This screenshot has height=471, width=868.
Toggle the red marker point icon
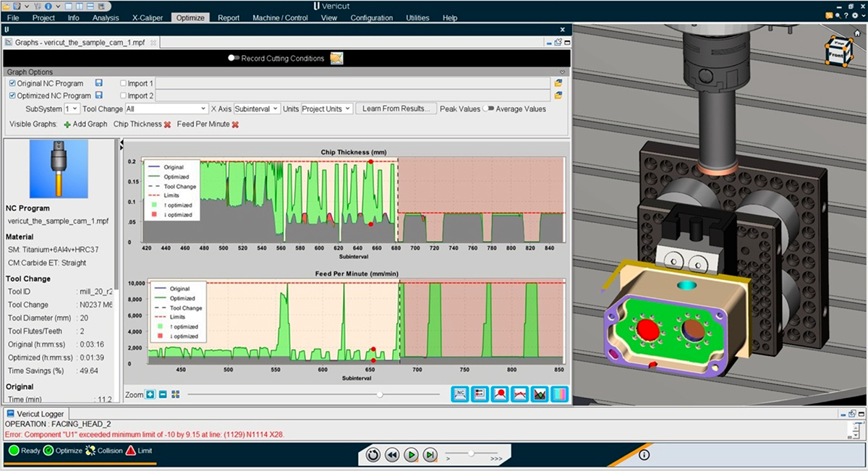[x=500, y=394]
